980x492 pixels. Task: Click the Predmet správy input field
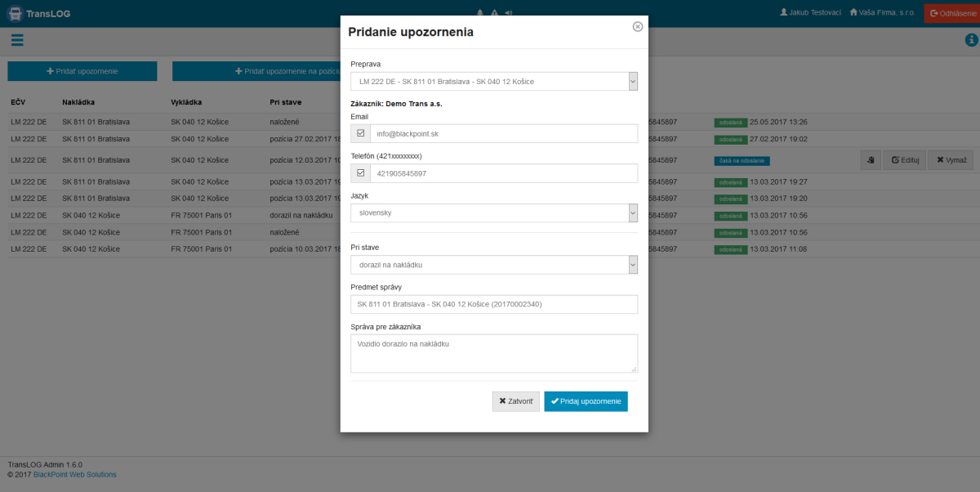[493, 304]
